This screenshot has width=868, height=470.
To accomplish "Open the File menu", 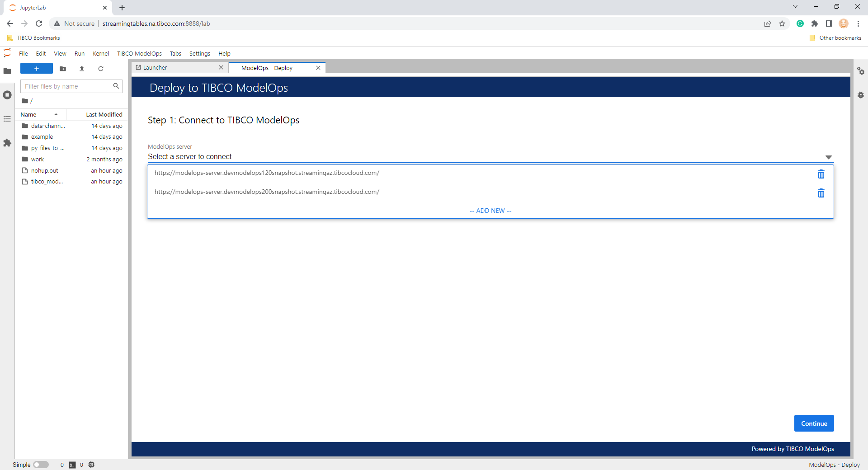I will coord(24,53).
